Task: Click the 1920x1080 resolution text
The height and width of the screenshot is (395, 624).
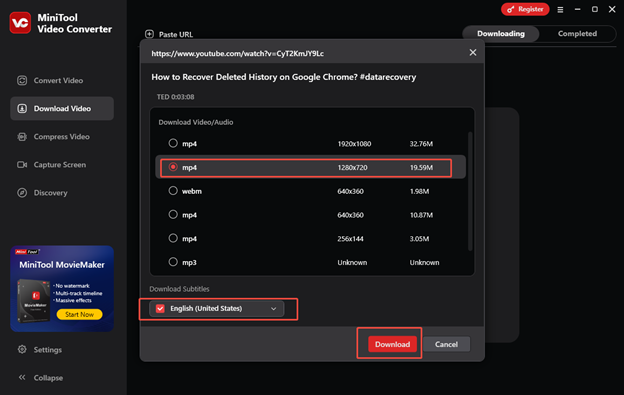Action: point(354,144)
